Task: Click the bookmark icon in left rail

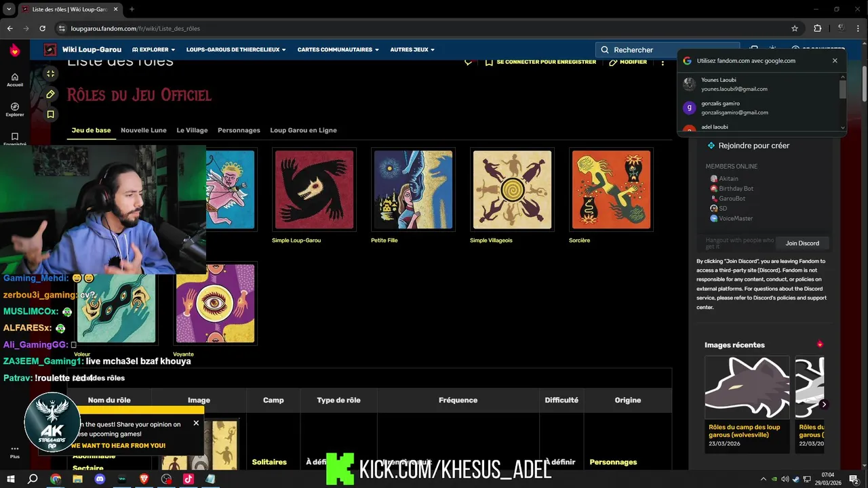Action: [50, 115]
